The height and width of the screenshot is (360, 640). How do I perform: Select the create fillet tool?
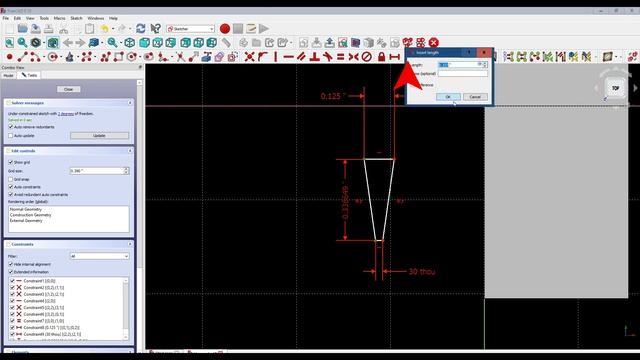point(163,57)
